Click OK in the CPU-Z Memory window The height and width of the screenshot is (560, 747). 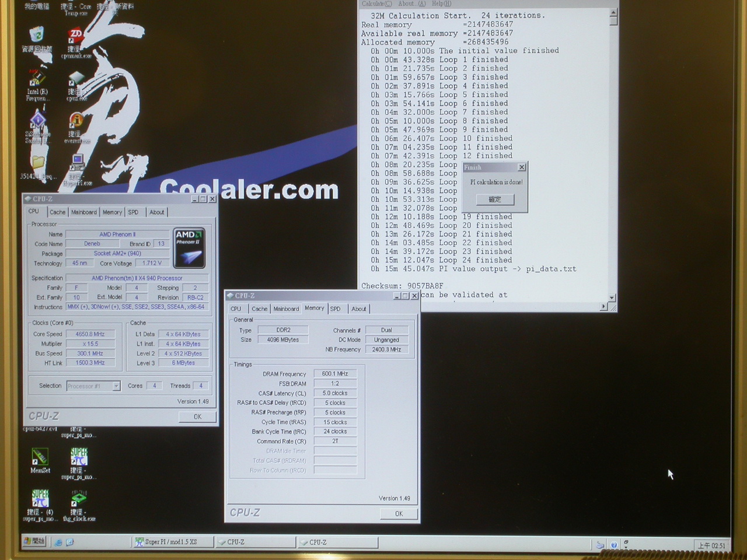pos(399,514)
